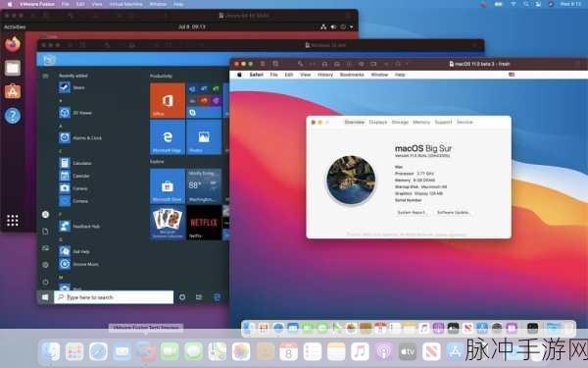Open the Virtual Machine menu in VMware Fusion
Screen dimensions: 588x368
click(x=125, y=4)
